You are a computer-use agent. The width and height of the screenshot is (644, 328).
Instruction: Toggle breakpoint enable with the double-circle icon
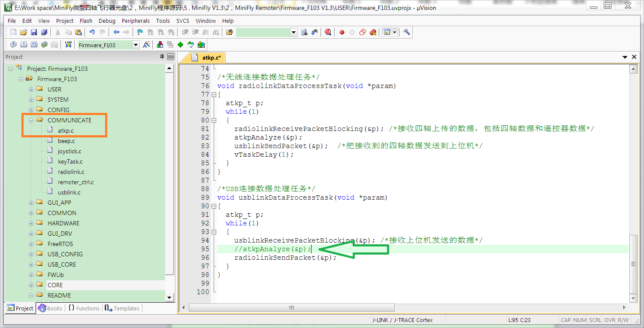coord(363,32)
